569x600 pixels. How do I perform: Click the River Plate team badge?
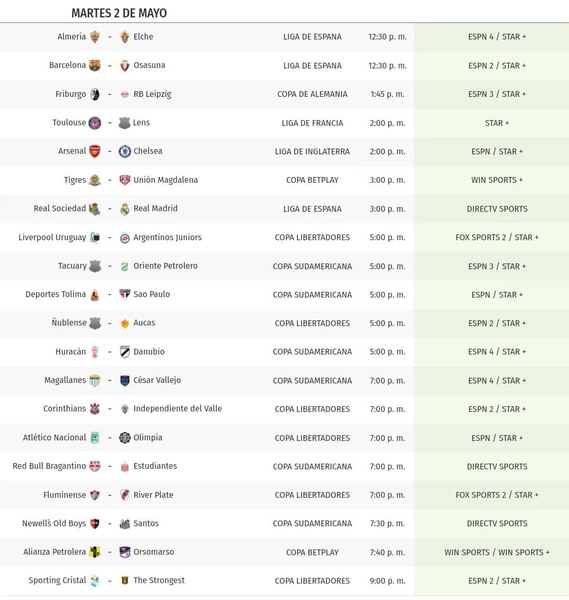[x=125, y=495]
